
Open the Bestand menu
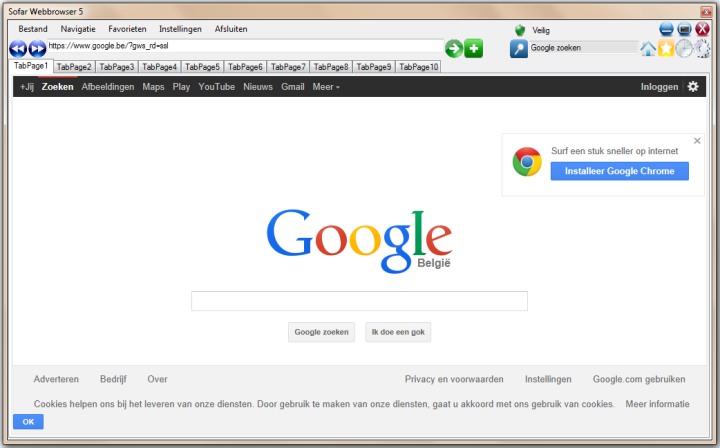click(x=33, y=29)
